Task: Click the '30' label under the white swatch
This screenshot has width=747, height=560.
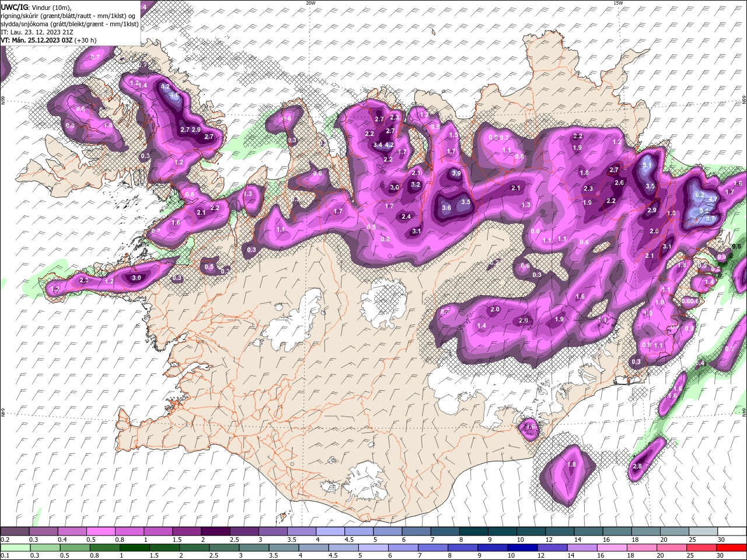Action: 721,540
